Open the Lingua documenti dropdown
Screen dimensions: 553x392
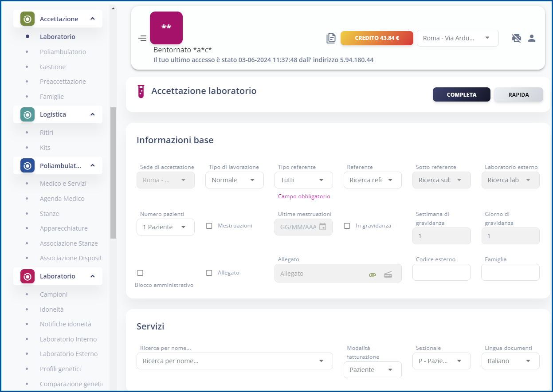510,361
